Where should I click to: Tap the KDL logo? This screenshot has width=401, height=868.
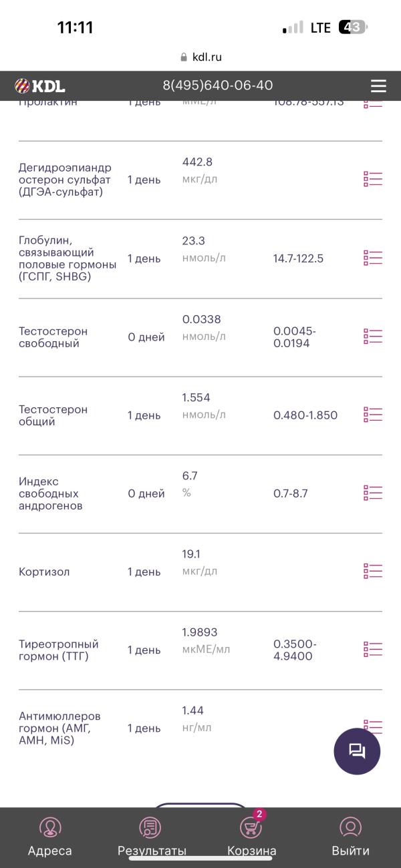pos(40,85)
